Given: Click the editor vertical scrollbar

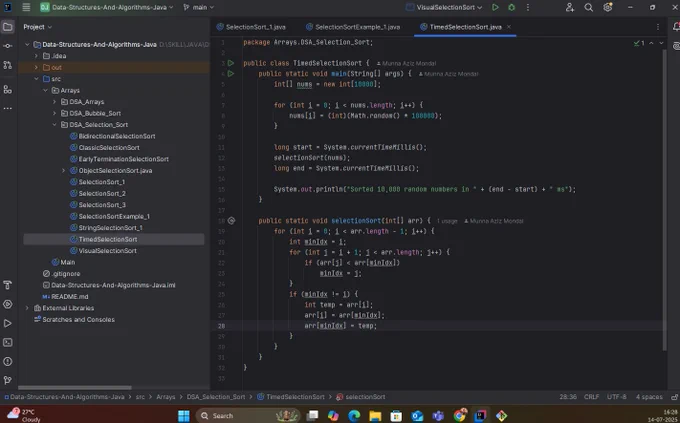Looking at the screenshot, I should tap(664, 200).
